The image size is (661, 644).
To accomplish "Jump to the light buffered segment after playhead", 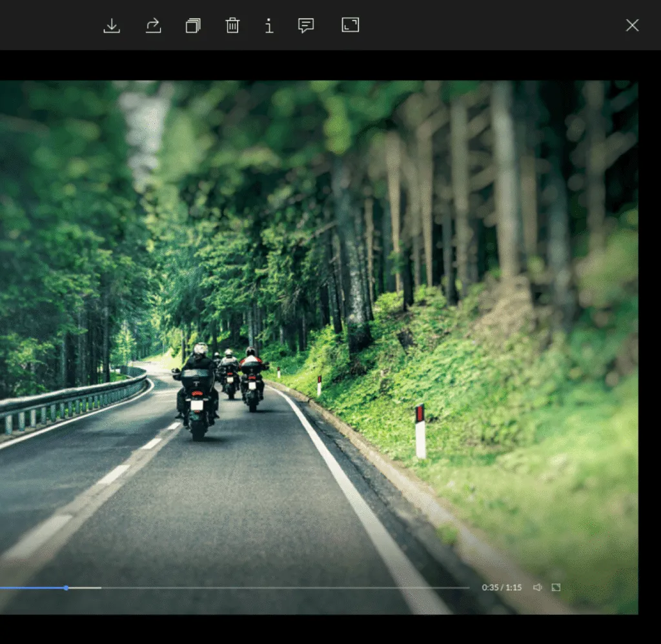I will [x=85, y=587].
